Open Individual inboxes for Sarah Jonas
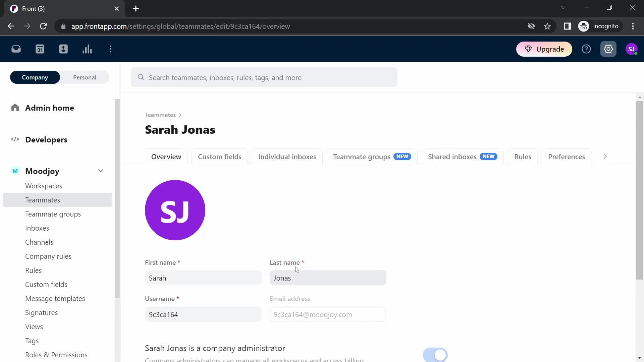644x362 pixels. pos(287,157)
